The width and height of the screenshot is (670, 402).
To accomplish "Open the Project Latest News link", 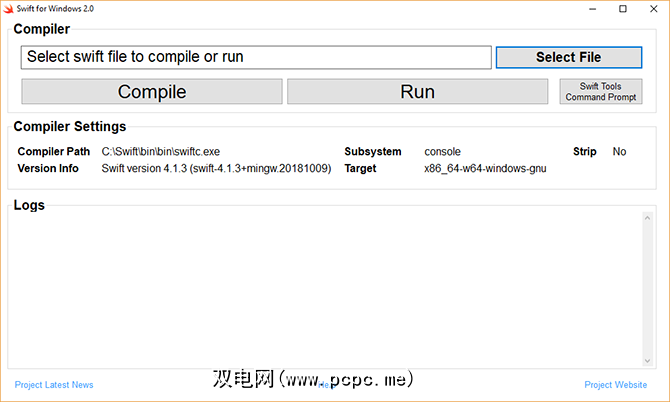I will tap(54, 385).
